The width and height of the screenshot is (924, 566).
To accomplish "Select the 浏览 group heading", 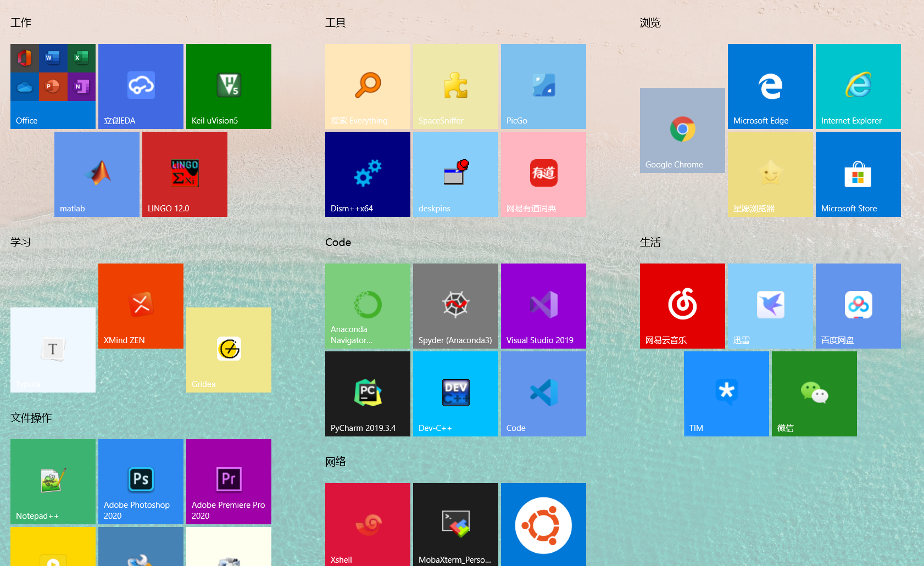I will (650, 23).
